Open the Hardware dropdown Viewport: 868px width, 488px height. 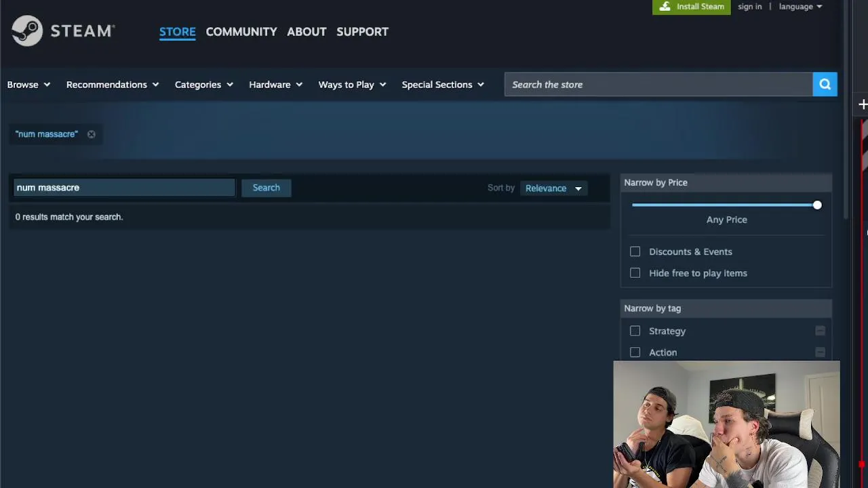pyautogui.click(x=275, y=85)
